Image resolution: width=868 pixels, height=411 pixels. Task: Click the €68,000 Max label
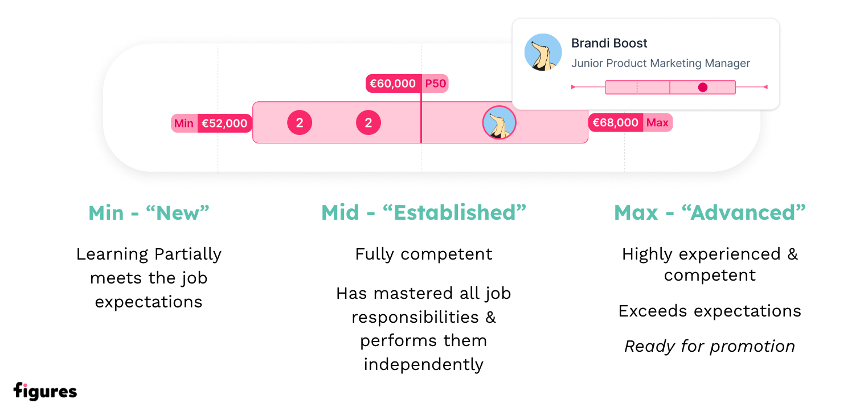630,122
